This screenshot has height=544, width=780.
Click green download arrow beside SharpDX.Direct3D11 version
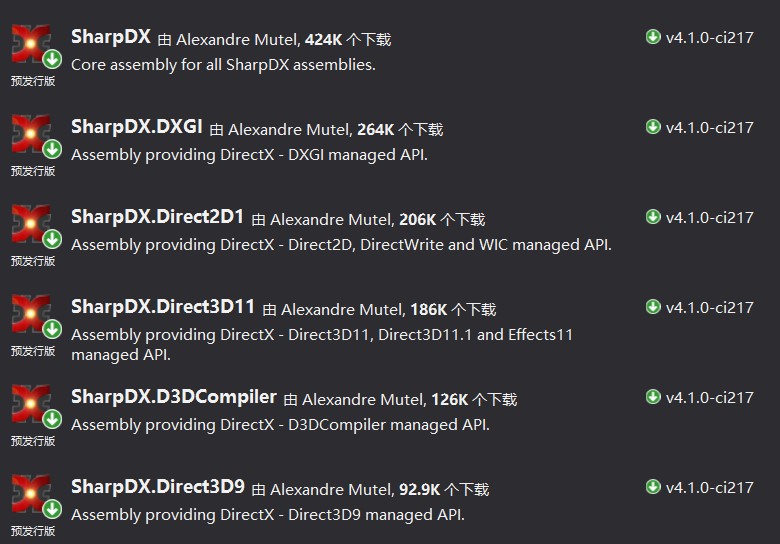click(654, 308)
